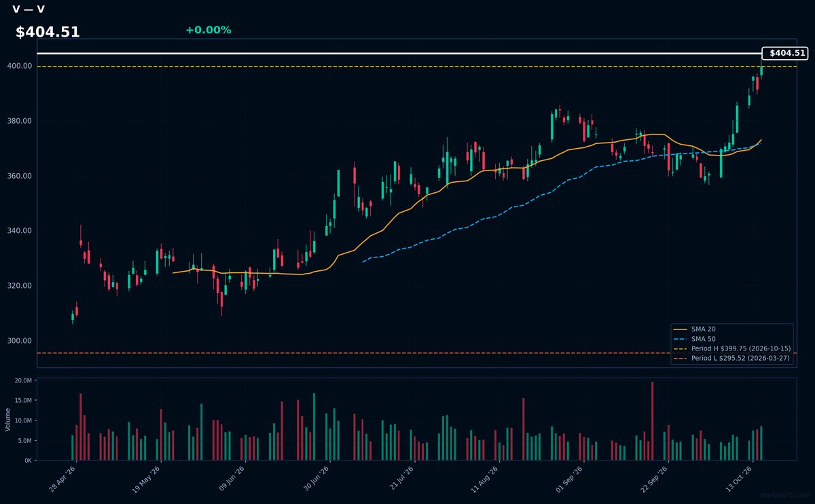Click the boxed $404.51 price tag on the white line

point(784,53)
